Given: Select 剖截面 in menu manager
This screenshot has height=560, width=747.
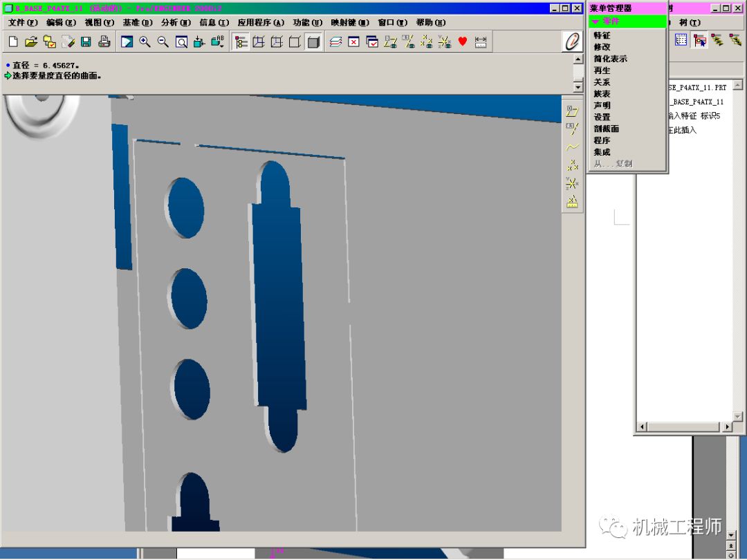Looking at the screenshot, I should pos(606,129).
